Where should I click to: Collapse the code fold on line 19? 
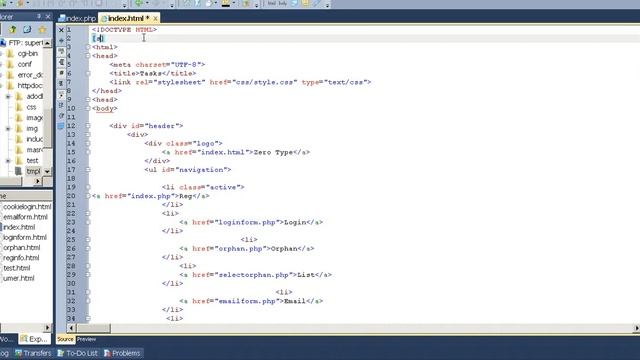[x=88, y=187]
